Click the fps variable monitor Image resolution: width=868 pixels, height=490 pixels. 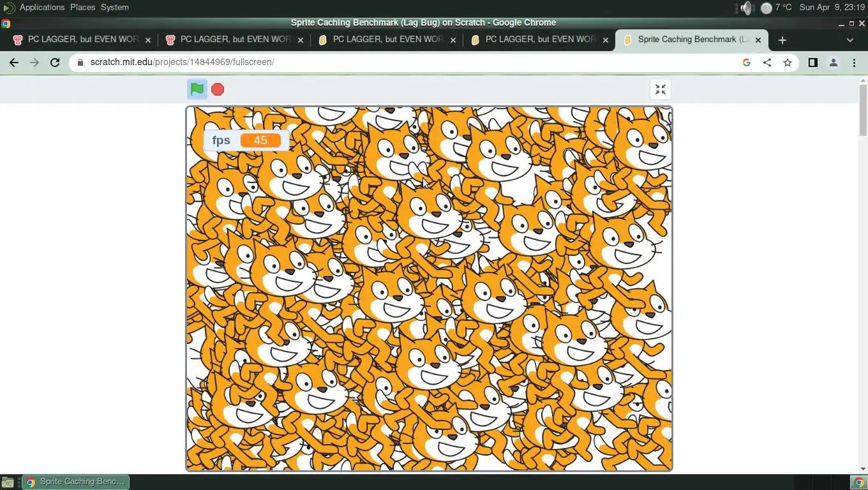[x=246, y=140]
